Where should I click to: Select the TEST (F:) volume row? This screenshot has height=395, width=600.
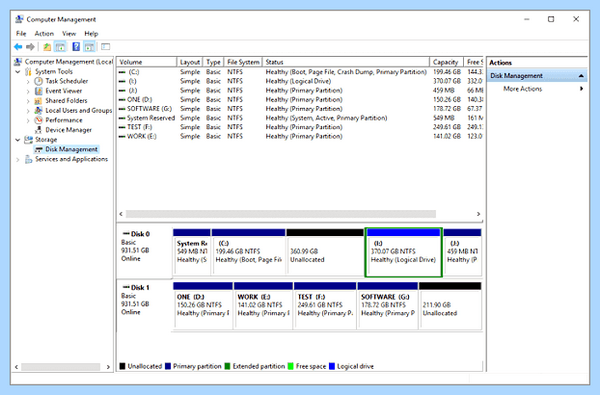pyautogui.click(x=300, y=127)
